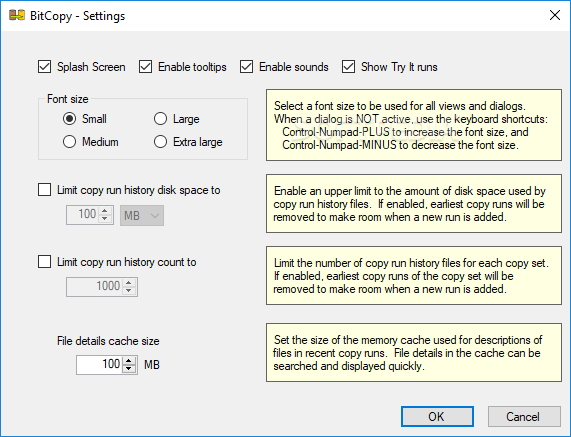Close the BitCopy Settings dialog
This screenshot has width=571, height=437.
click(555, 15)
